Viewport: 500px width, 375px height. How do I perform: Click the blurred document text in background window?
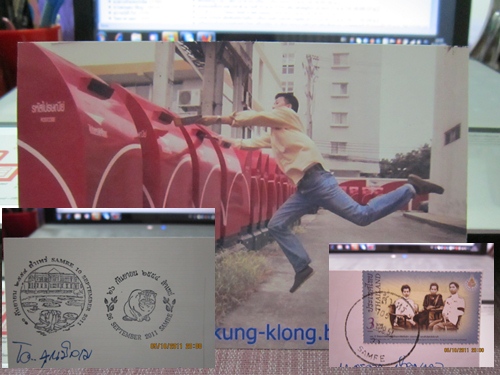267,12
